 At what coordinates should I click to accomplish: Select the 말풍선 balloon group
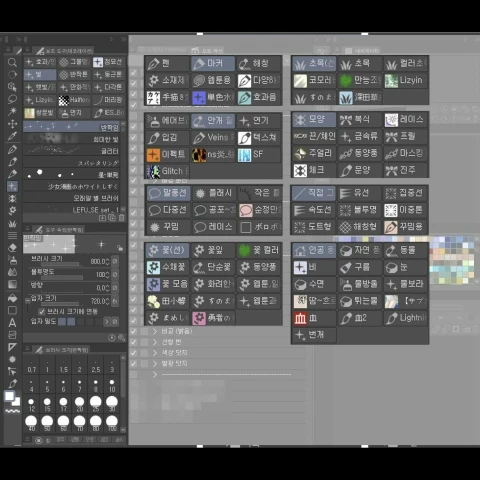168,193
